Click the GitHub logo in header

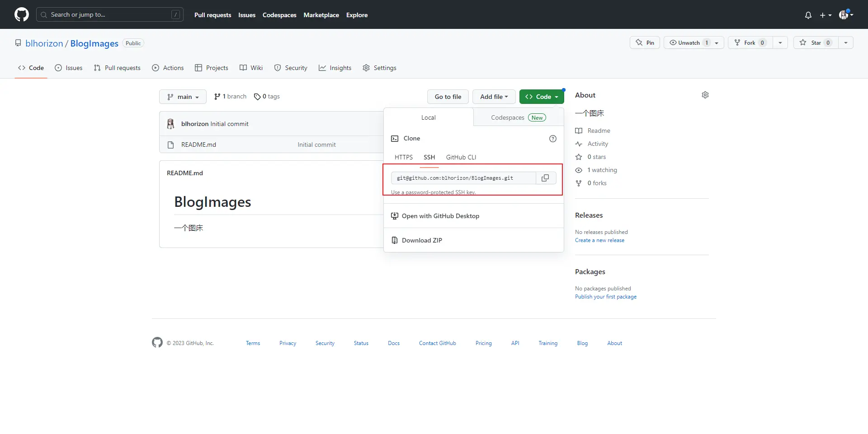(21, 14)
